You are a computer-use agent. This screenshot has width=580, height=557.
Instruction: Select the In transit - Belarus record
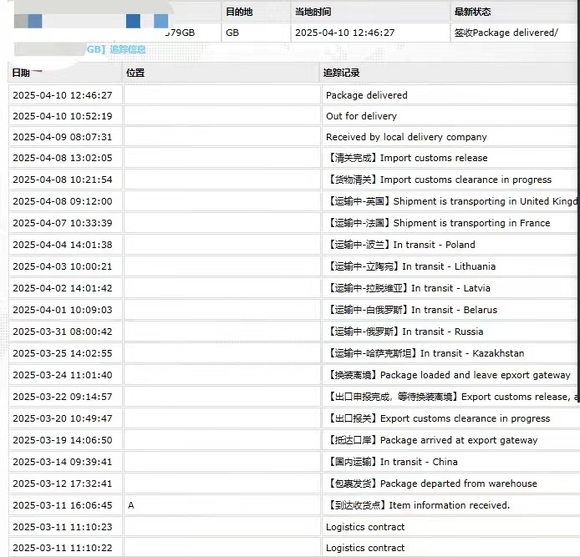(412, 310)
